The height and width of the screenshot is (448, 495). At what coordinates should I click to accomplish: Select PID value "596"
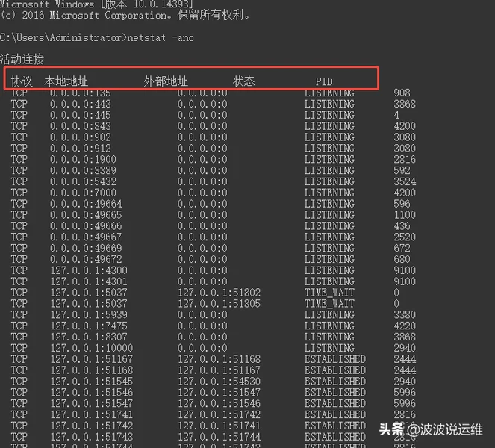402,204
